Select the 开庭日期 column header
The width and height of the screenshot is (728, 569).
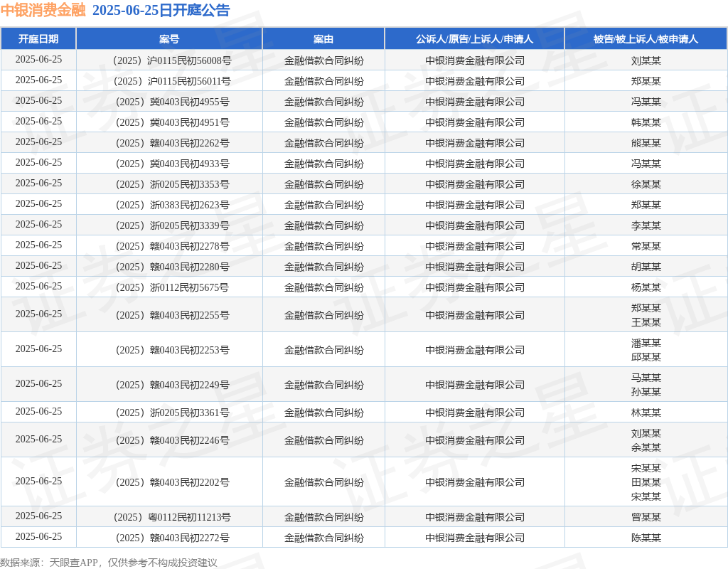click(38, 39)
